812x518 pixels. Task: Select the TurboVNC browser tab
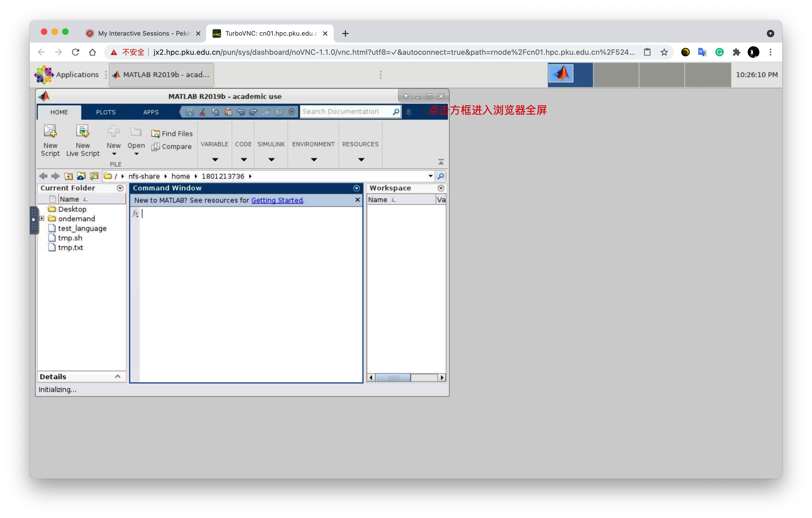click(x=270, y=34)
